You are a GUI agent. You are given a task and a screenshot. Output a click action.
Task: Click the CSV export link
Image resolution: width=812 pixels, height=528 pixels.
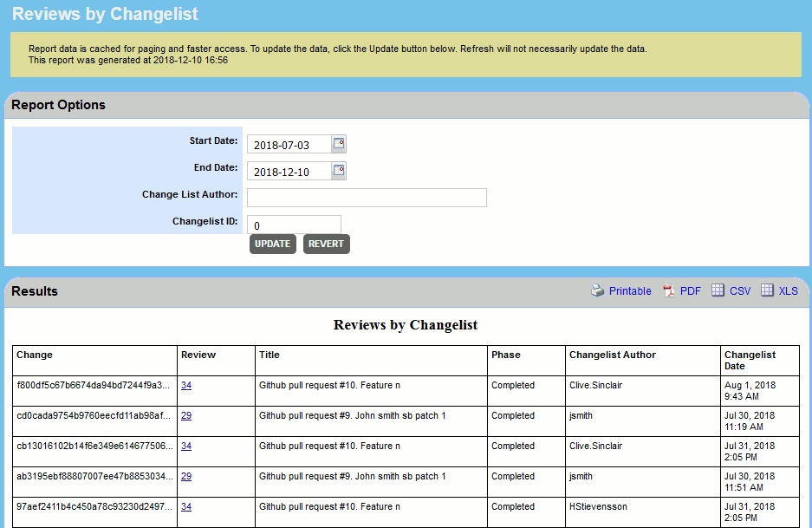[738, 290]
